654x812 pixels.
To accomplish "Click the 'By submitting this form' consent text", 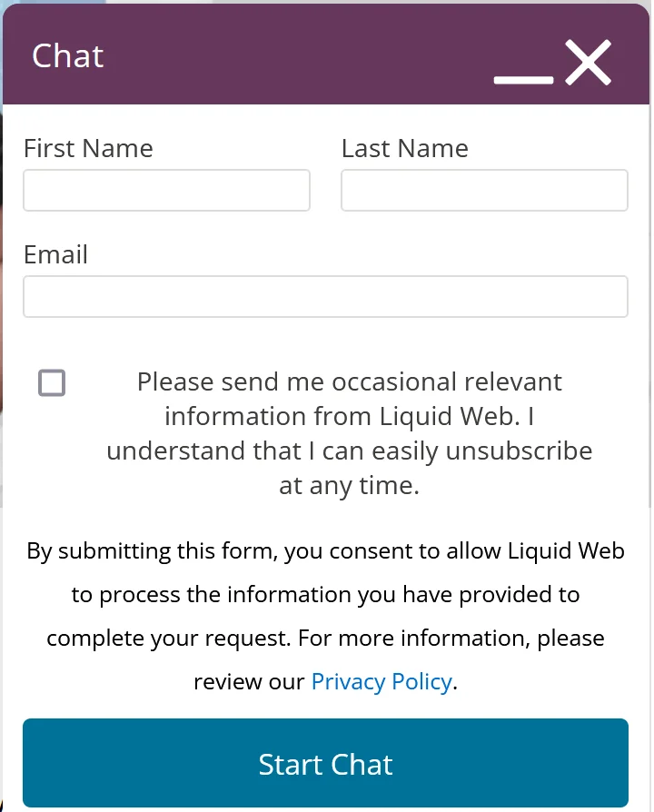I will (x=326, y=551).
